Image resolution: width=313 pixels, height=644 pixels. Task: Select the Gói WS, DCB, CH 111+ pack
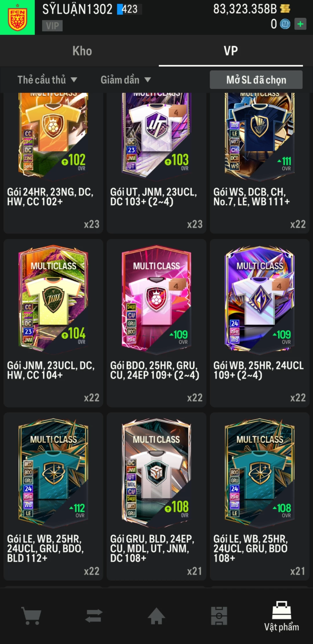260,163
